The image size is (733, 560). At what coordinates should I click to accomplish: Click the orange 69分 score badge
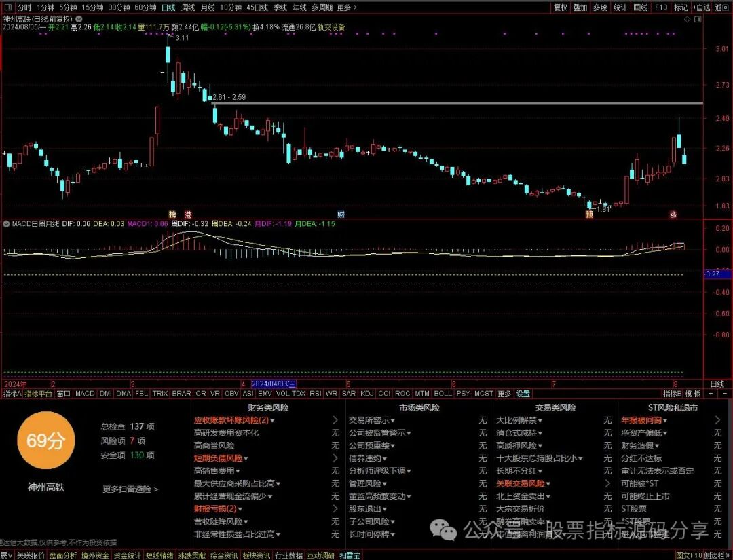click(x=45, y=441)
